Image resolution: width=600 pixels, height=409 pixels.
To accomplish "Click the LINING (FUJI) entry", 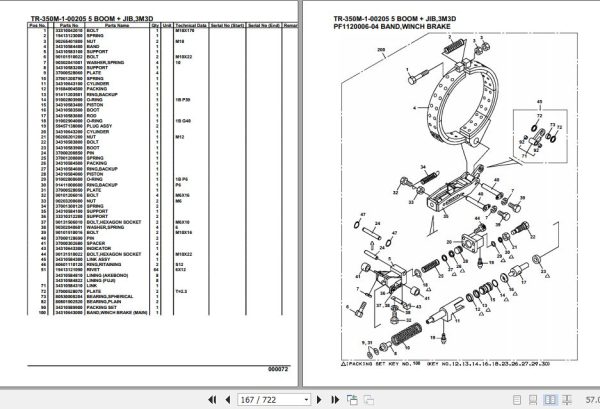I will [103, 280].
